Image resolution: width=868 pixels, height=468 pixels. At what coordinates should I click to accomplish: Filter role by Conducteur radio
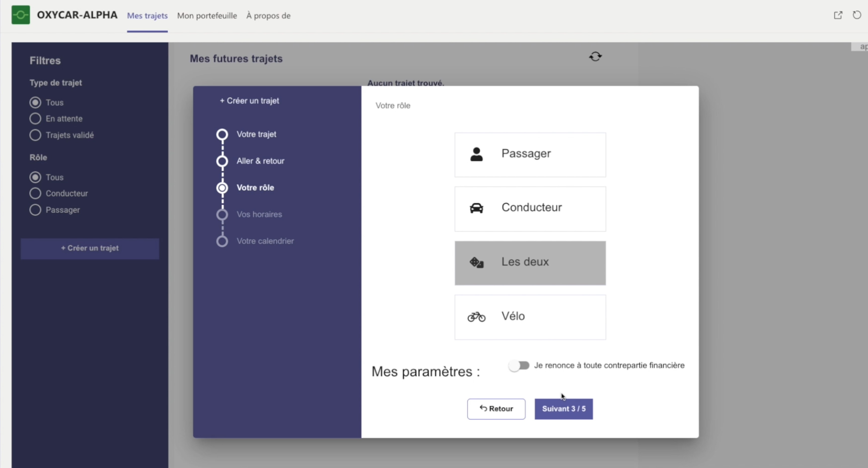click(35, 194)
